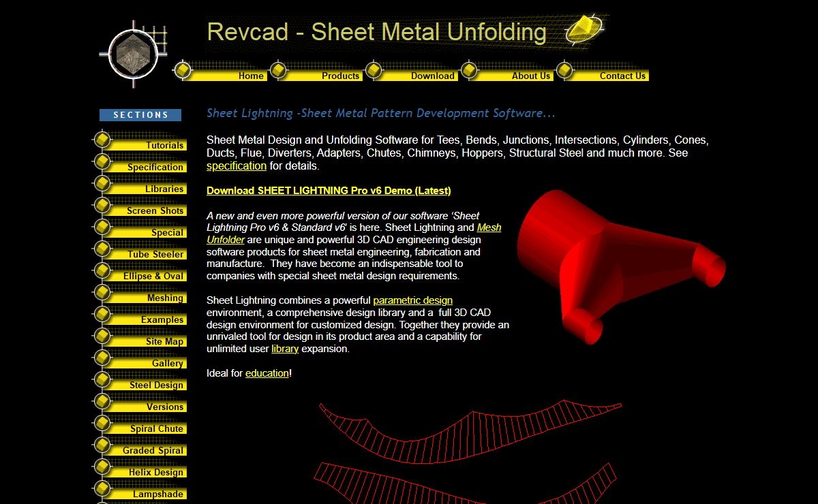Screen dimensions: 818x504
Task: Click the Revcad cube logo image
Action: click(133, 54)
